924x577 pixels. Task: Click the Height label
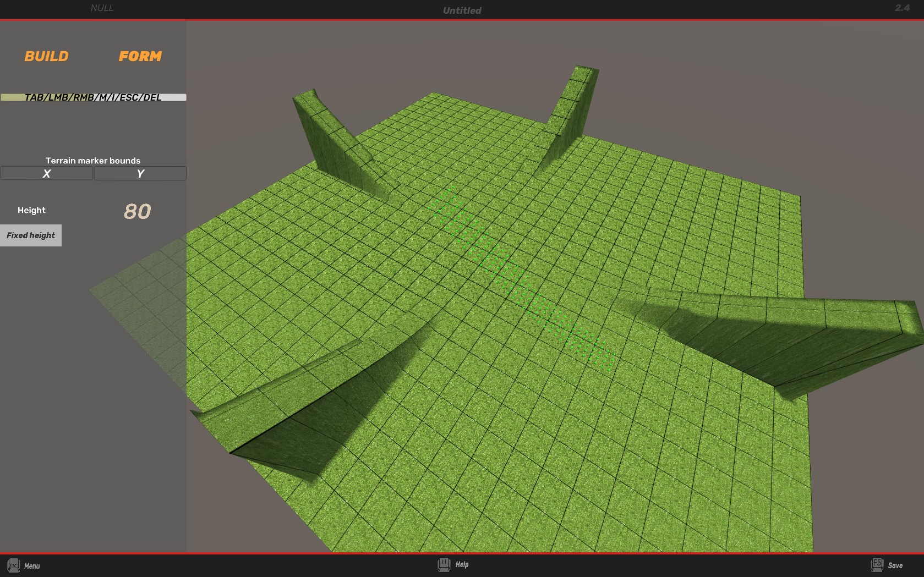[x=31, y=210]
